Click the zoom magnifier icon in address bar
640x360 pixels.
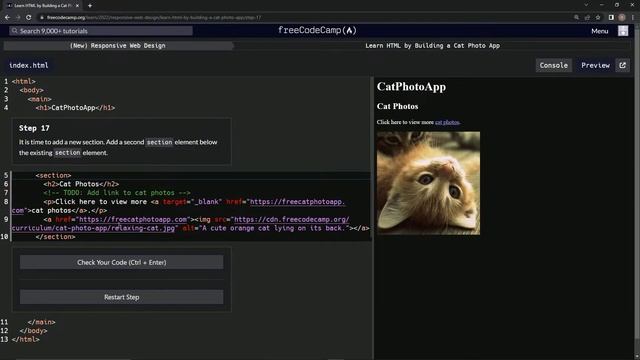[x=576, y=18]
